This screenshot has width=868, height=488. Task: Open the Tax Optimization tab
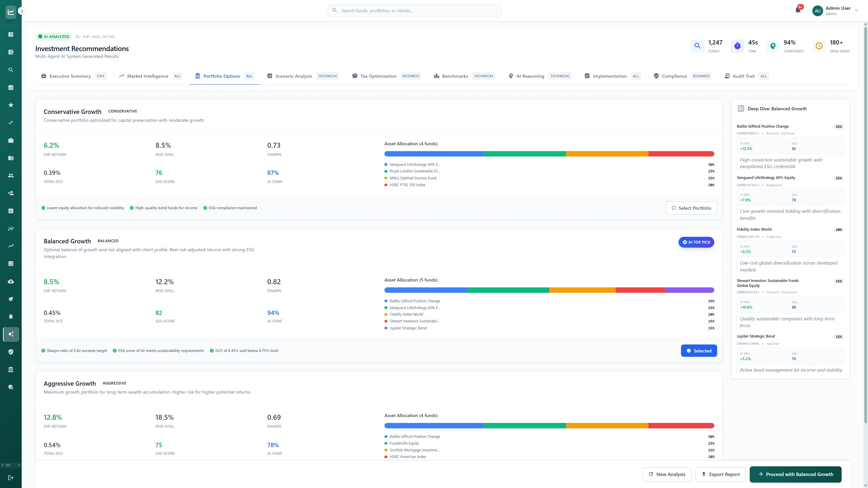378,76
